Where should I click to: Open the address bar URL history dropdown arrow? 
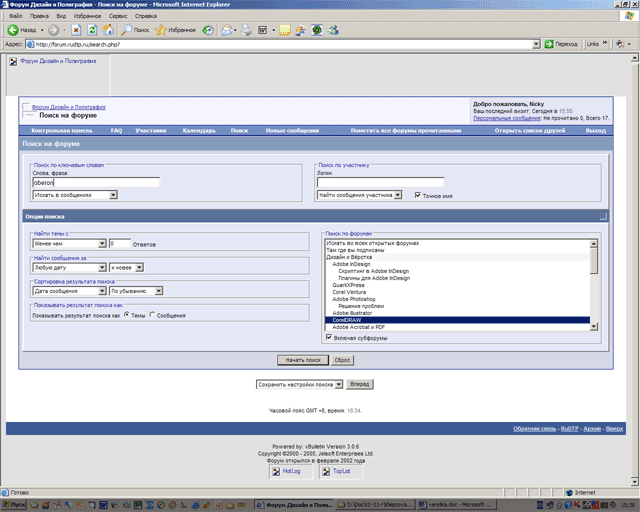pyautogui.click(x=536, y=44)
